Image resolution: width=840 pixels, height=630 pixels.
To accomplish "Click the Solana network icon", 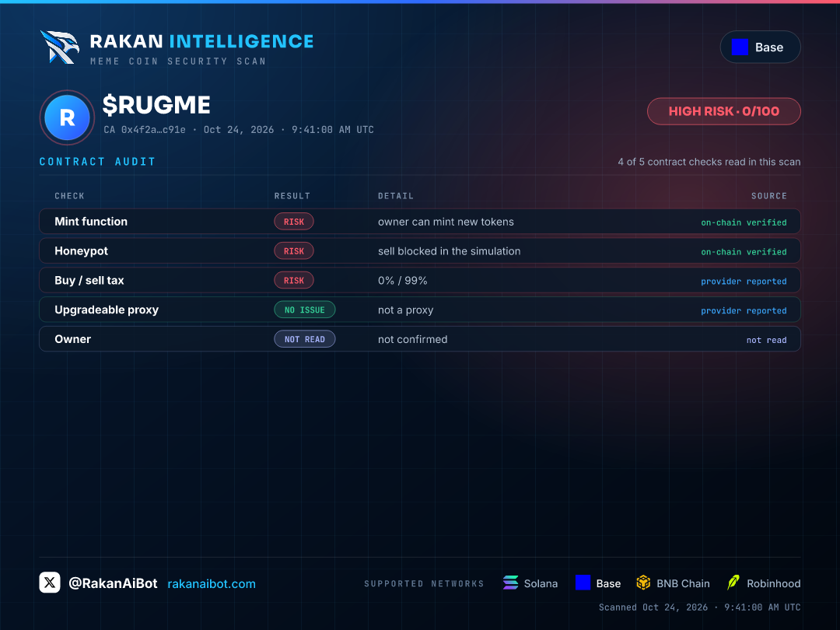I will [510, 583].
